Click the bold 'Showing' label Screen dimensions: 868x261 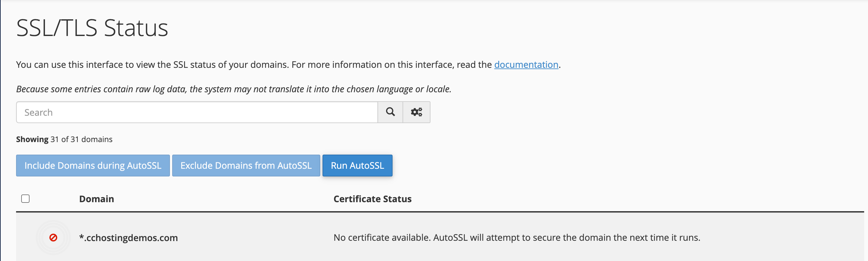click(x=32, y=139)
